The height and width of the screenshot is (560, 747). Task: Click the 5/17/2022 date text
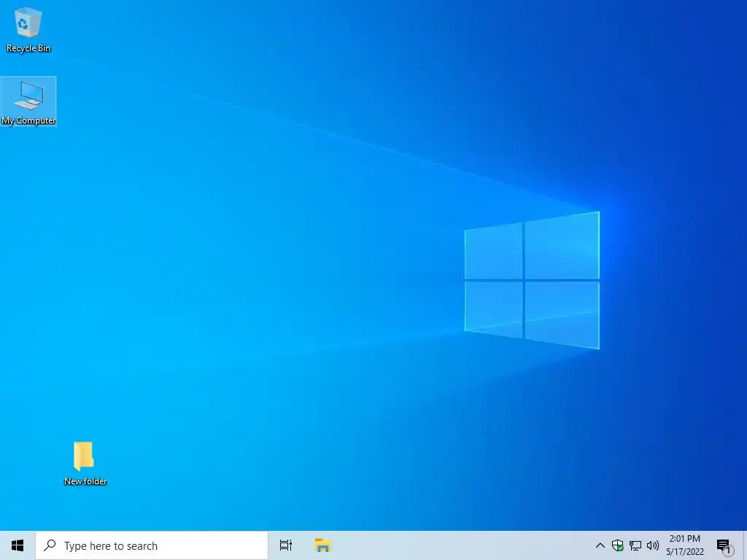(x=684, y=552)
